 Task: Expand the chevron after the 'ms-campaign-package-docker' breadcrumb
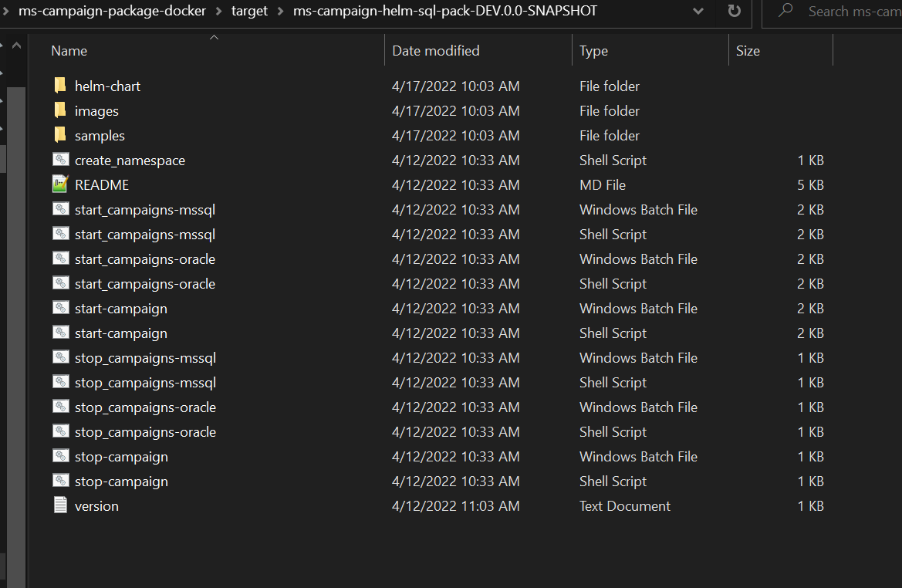(x=218, y=12)
